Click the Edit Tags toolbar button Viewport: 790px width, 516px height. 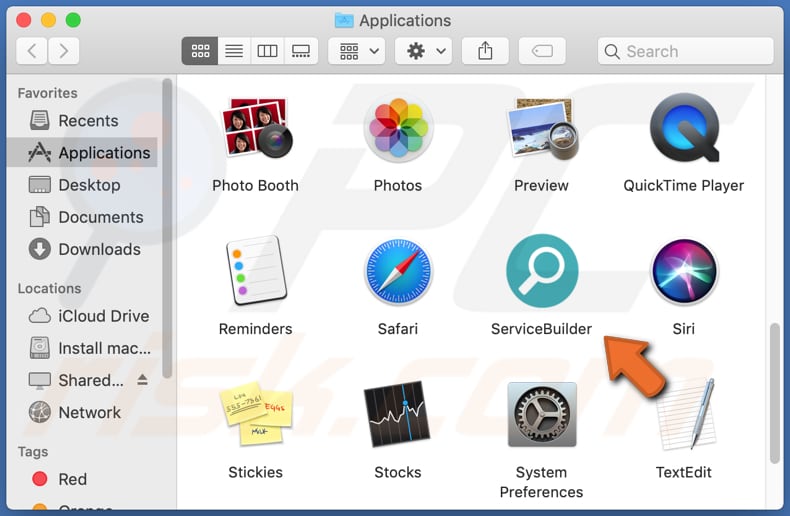point(542,51)
